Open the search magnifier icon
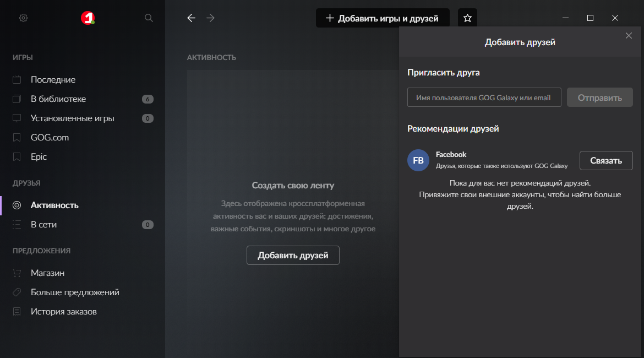644x358 pixels. click(149, 18)
